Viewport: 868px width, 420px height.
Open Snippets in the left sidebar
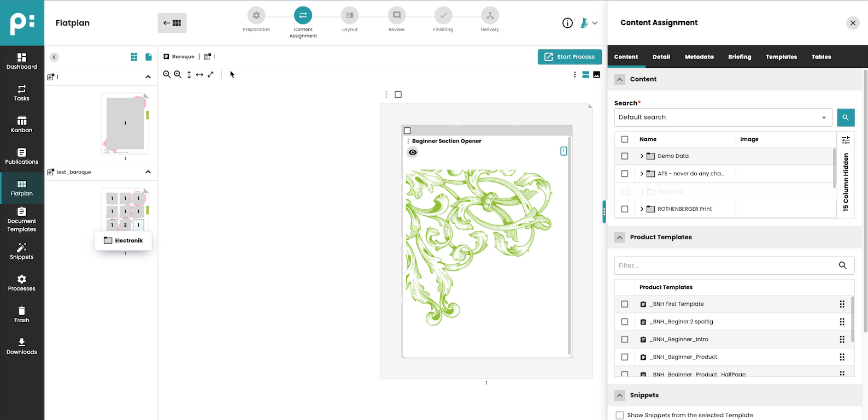pyautogui.click(x=22, y=251)
